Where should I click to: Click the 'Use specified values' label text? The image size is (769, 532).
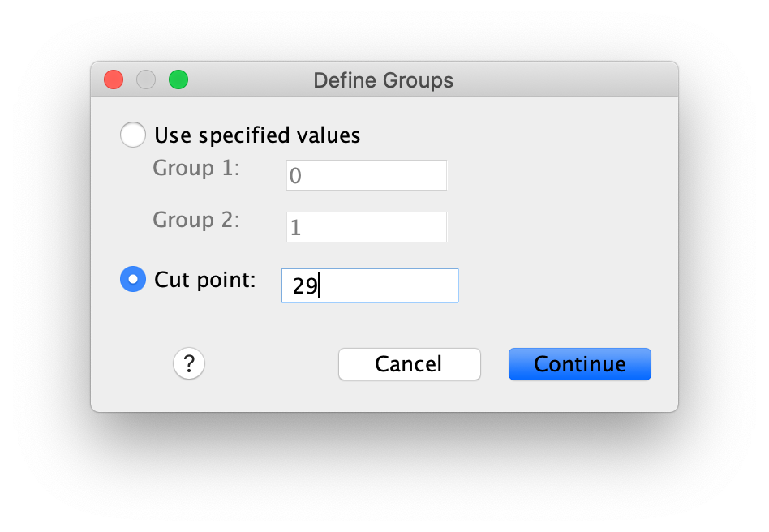[257, 135]
